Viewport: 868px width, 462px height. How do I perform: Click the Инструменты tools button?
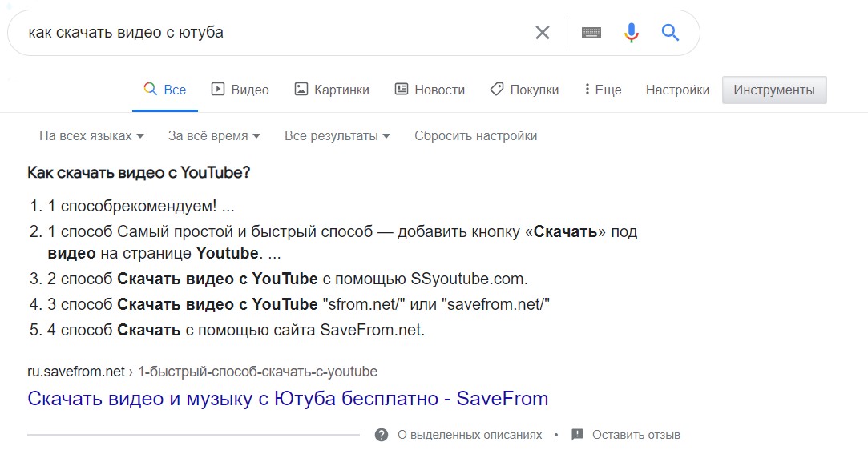click(x=774, y=90)
